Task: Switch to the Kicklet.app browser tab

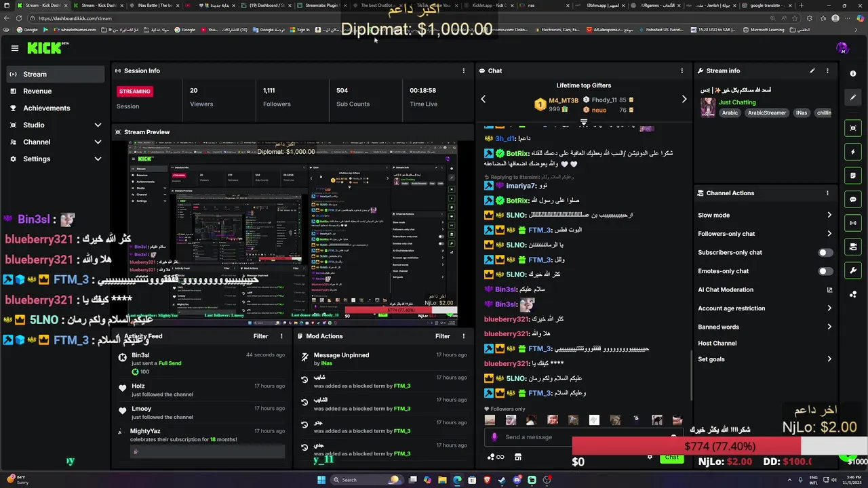Action: [488, 5]
